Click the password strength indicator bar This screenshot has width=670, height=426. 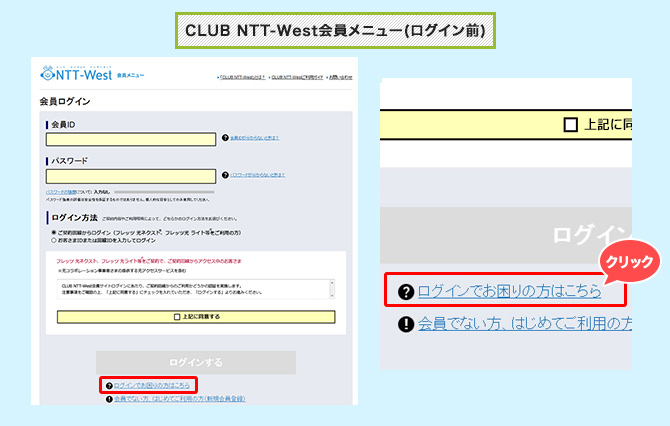164,192
